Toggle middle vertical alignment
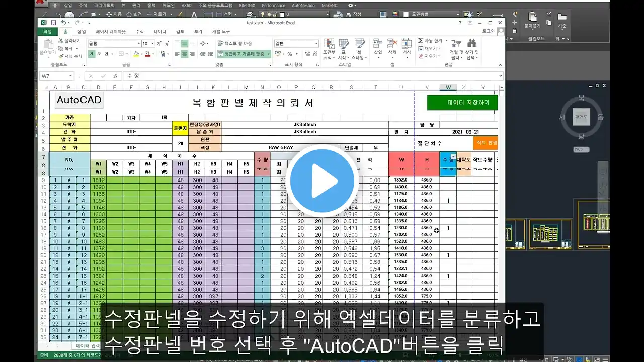Viewport: 644px width, 362px height. tap(184, 44)
